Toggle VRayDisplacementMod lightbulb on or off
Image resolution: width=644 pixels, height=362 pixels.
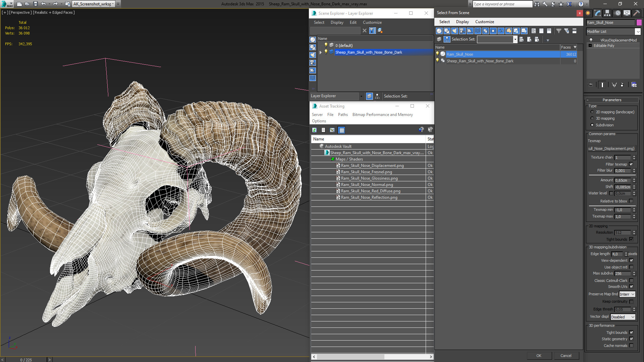(591, 40)
